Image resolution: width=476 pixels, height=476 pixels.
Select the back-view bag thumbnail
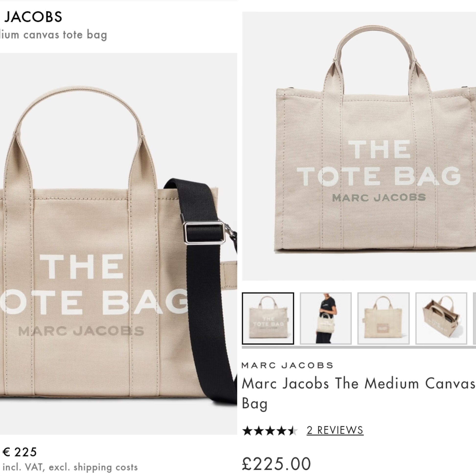(383, 318)
